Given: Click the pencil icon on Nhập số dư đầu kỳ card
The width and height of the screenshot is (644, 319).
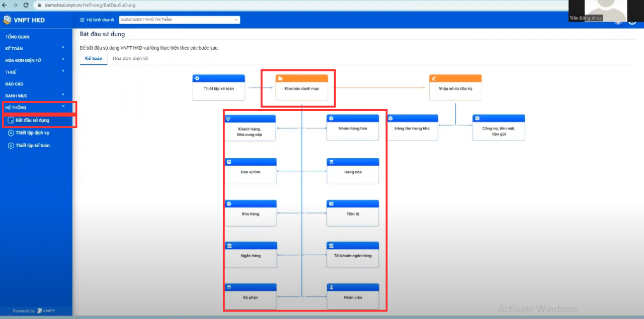Looking at the screenshot, I should pos(434,78).
